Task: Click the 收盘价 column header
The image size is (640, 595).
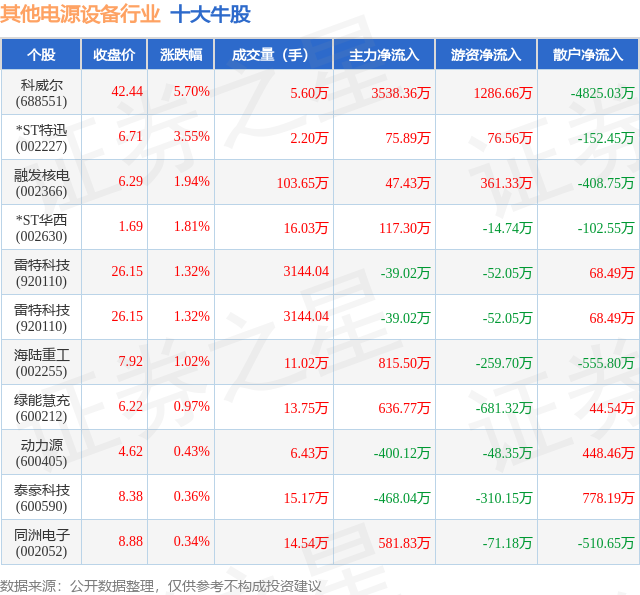Action: pos(114,55)
